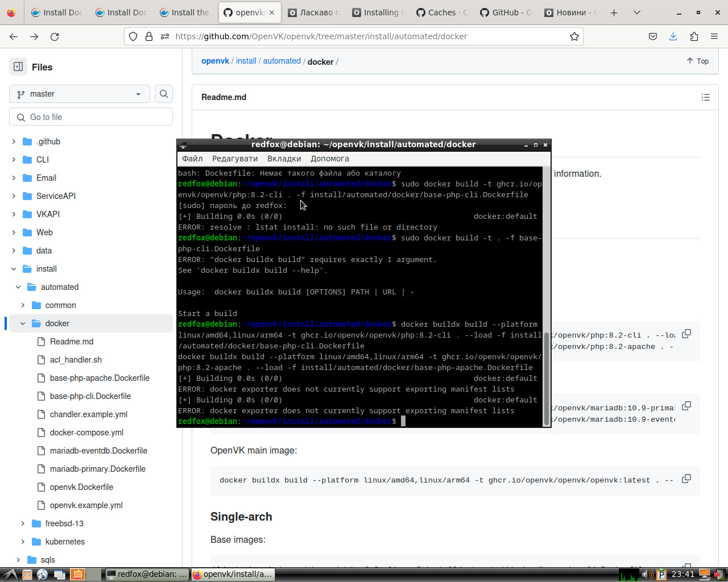Open the Вкладки terminal menu
Viewport: 728px width, 582px height.
click(x=284, y=159)
